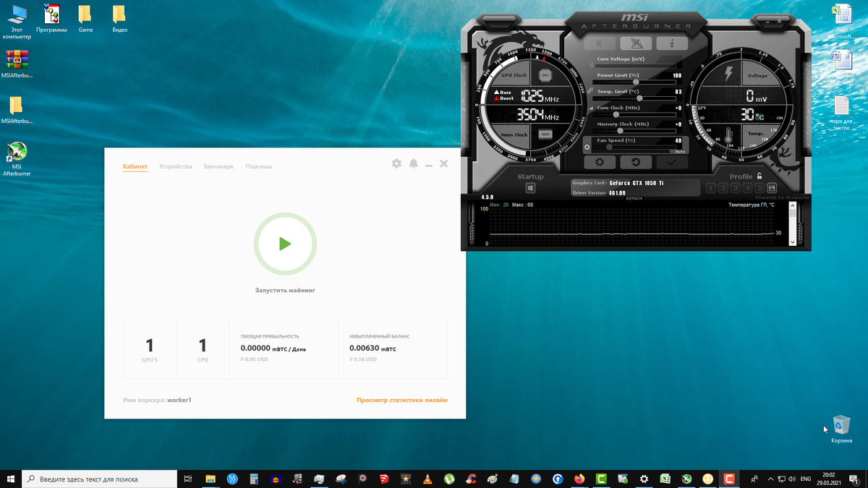Select Видео folder on desktop

pyautogui.click(x=119, y=19)
